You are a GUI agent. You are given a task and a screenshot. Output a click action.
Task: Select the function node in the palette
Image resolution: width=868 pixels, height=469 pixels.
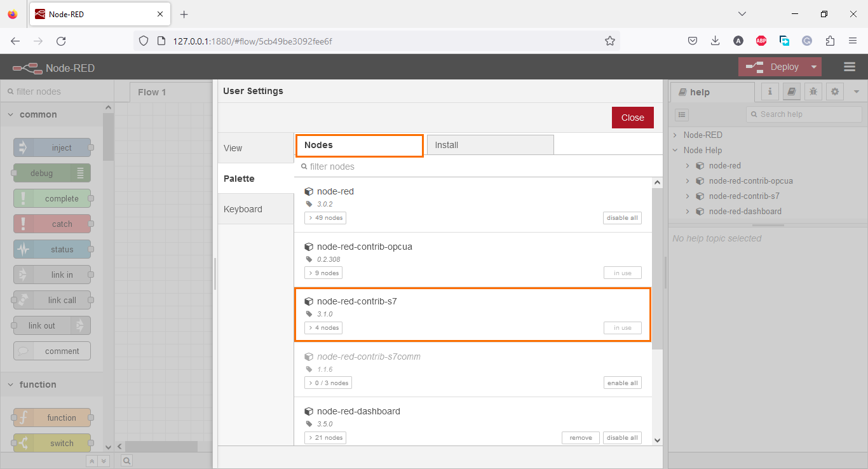coord(52,417)
